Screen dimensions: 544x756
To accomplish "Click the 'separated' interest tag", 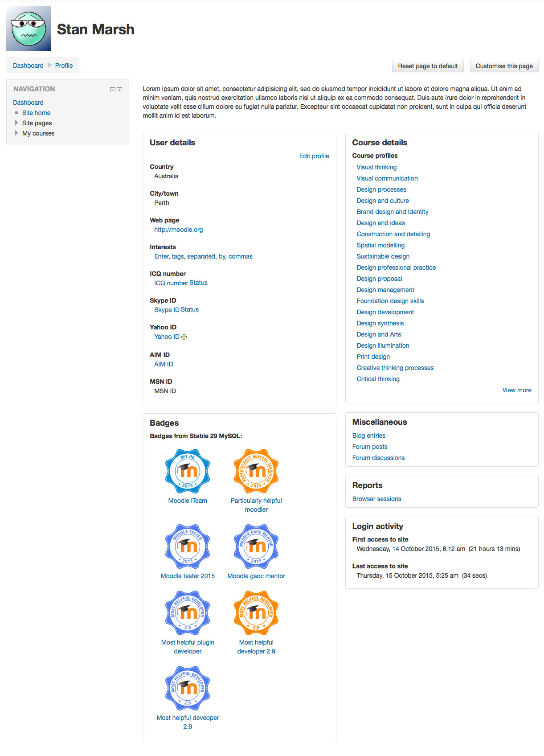I will [201, 256].
